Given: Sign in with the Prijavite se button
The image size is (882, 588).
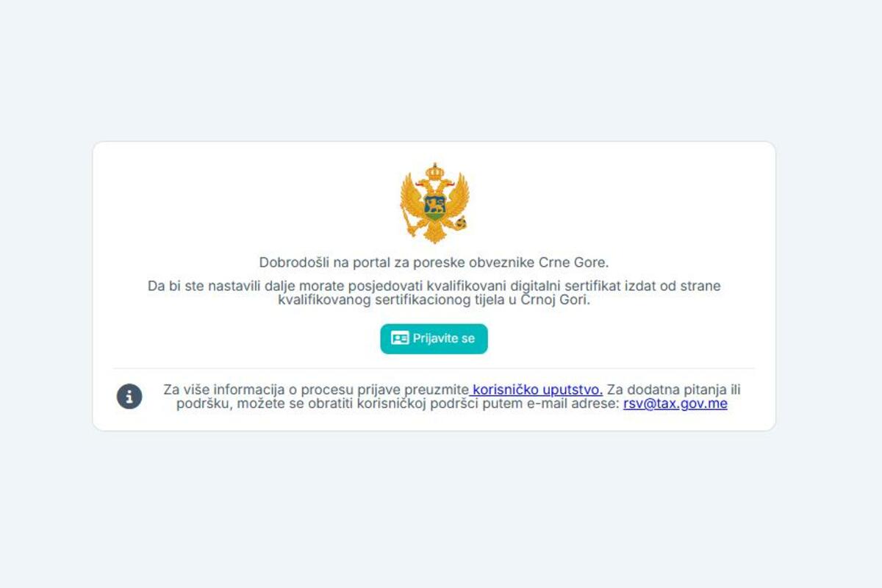Looking at the screenshot, I should pos(434,339).
